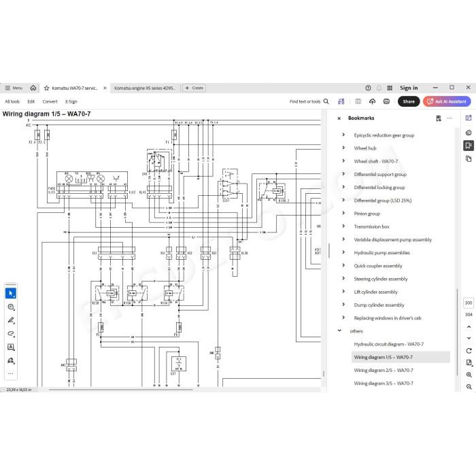Close the Bookmarks panel
The image size is (476, 476).
tap(339, 118)
